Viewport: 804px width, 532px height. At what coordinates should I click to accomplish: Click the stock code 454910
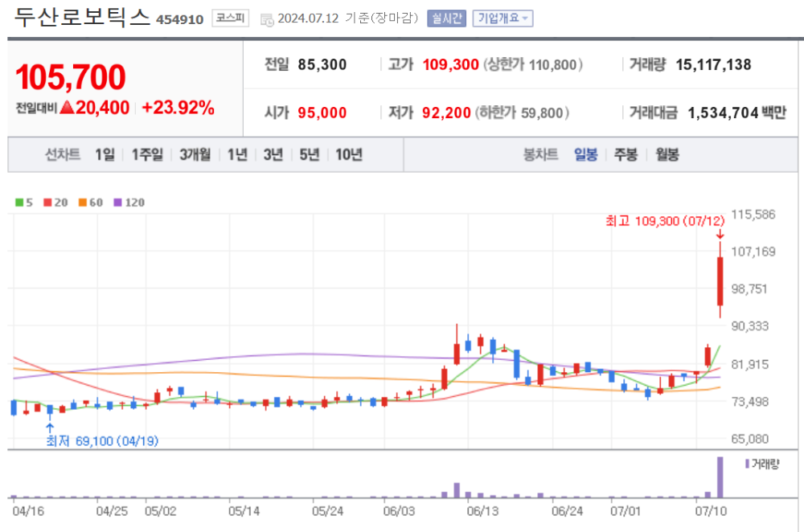(179, 20)
